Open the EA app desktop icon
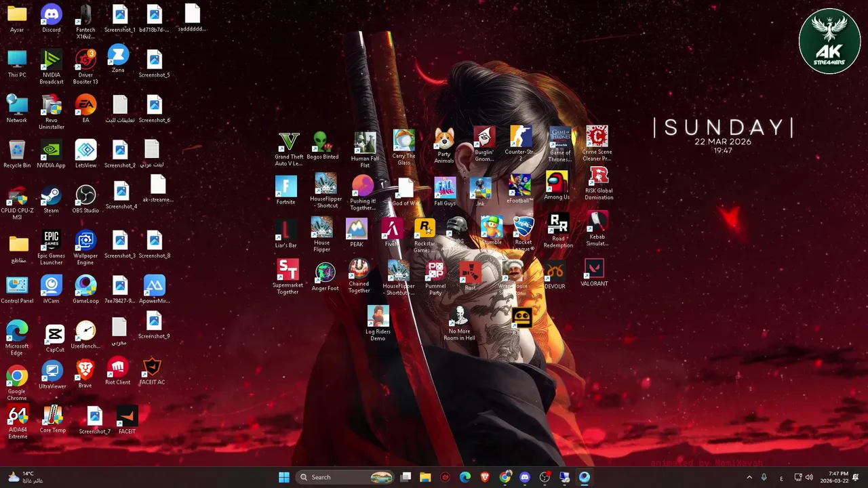868x488 pixels. (85, 108)
